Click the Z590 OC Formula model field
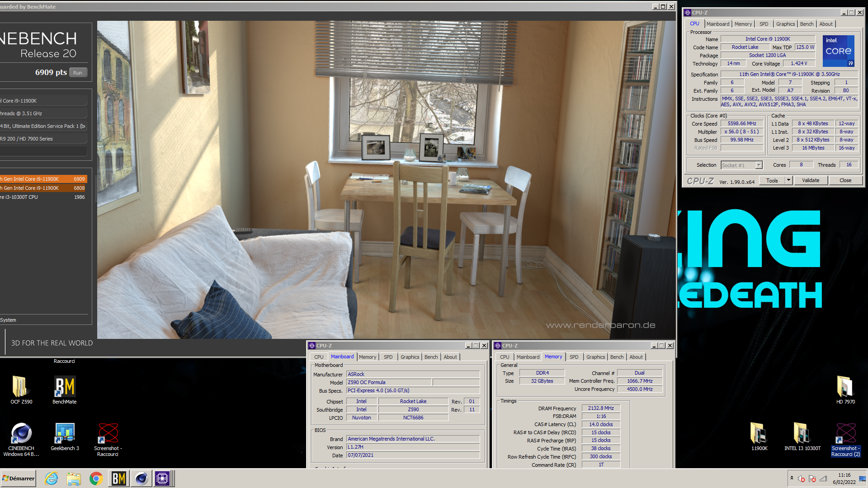The image size is (868, 488). point(389,383)
